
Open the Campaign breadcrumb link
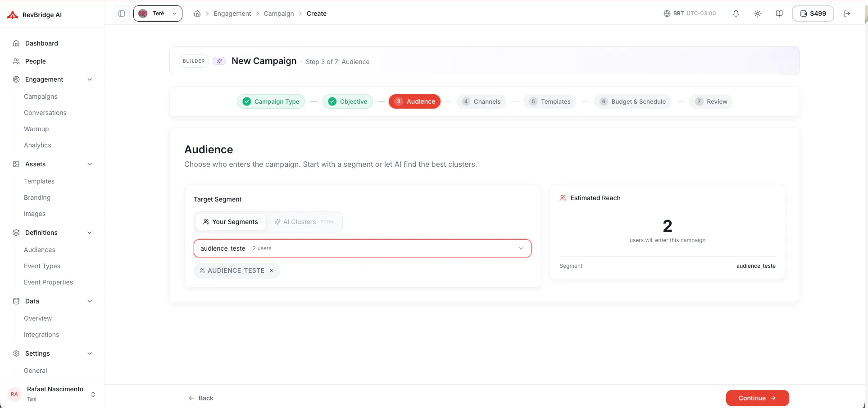(x=279, y=14)
